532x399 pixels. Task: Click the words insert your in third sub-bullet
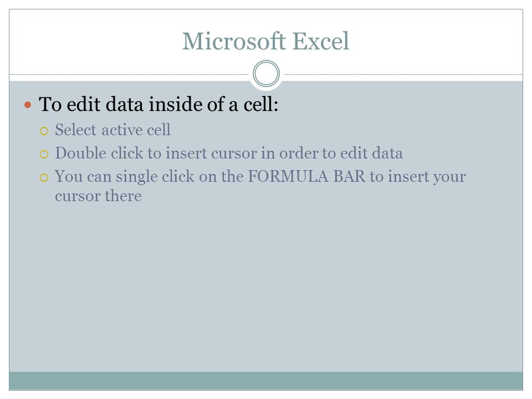click(x=427, y=177)
